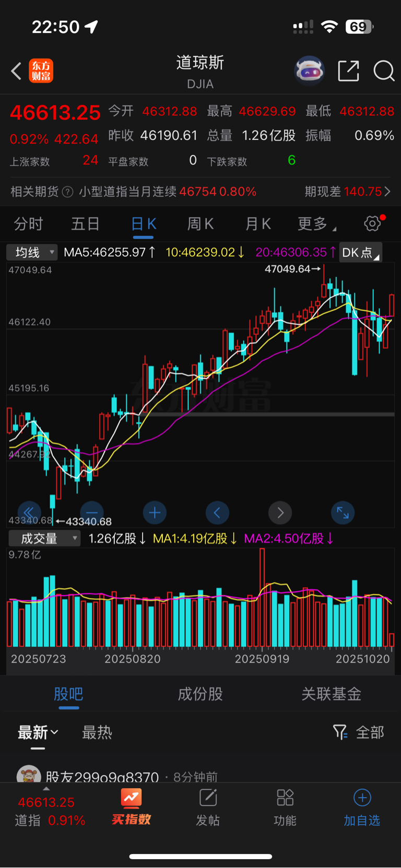The width and height of the screenshot is (401, 868).
Task: Switch to 月K chart tab
Action: (x=258, y=224)
